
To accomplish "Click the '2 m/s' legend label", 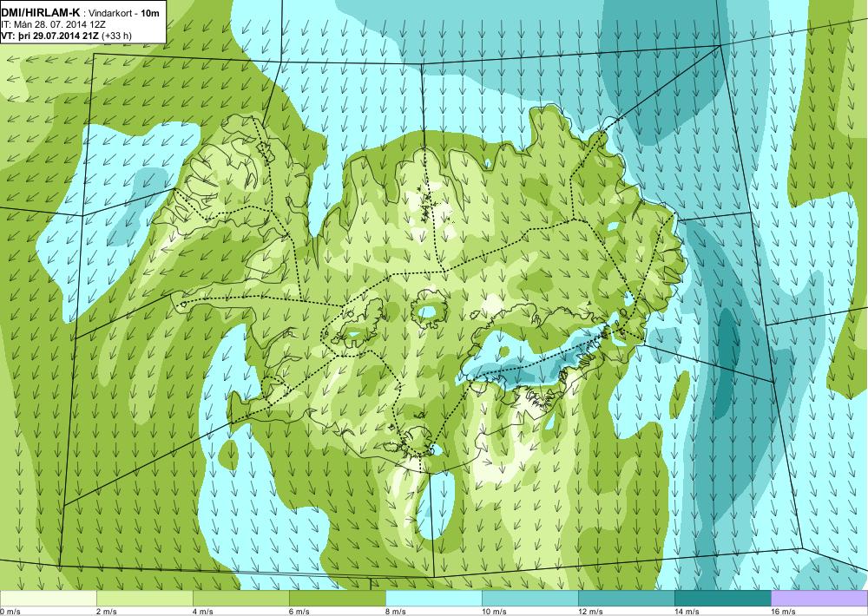I will pos(107,611).
